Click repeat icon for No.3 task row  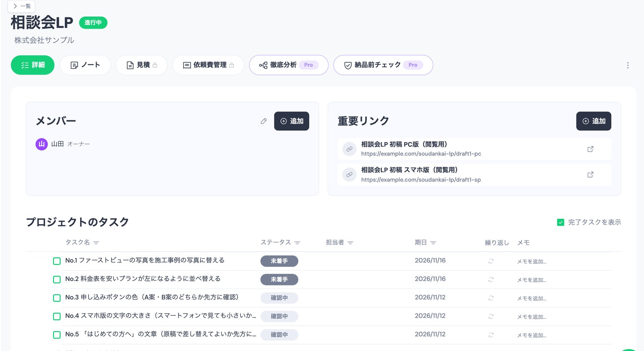point(491,298)
